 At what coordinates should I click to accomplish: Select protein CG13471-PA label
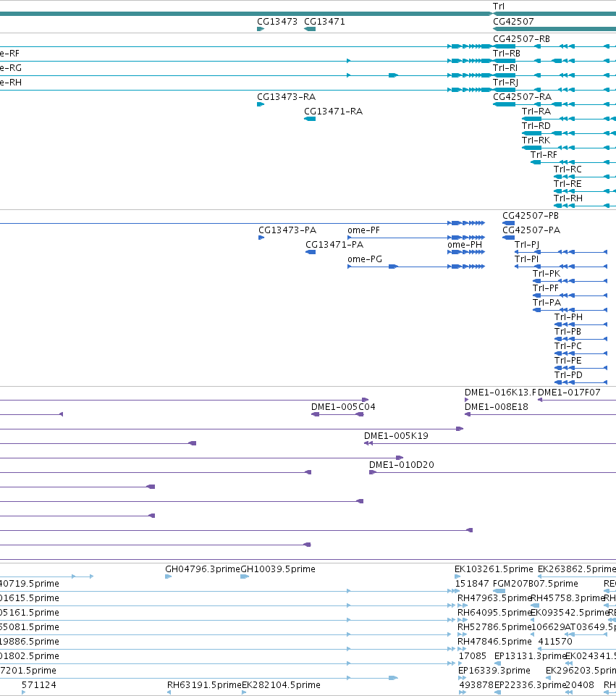click(334, 245)
